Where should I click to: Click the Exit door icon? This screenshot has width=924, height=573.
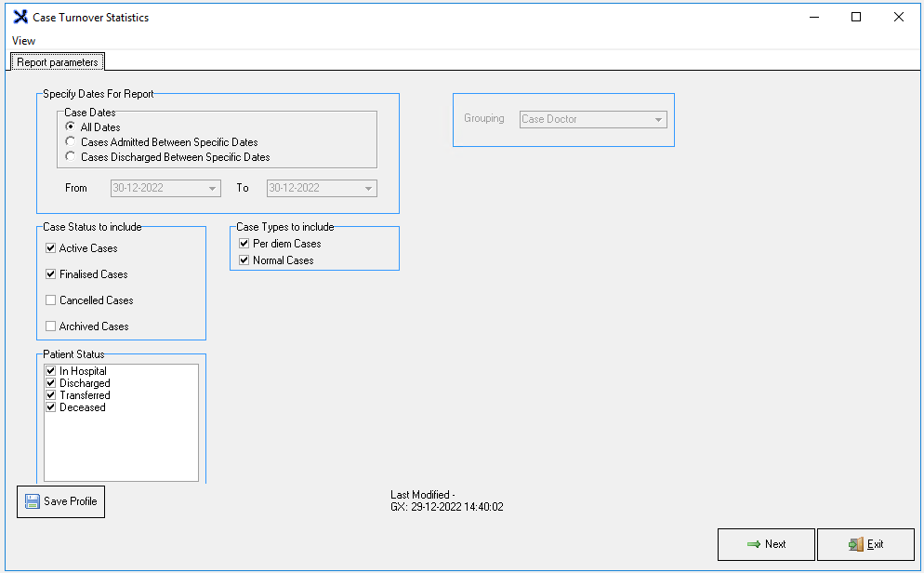pyautogui.click(x=855, y=544)
